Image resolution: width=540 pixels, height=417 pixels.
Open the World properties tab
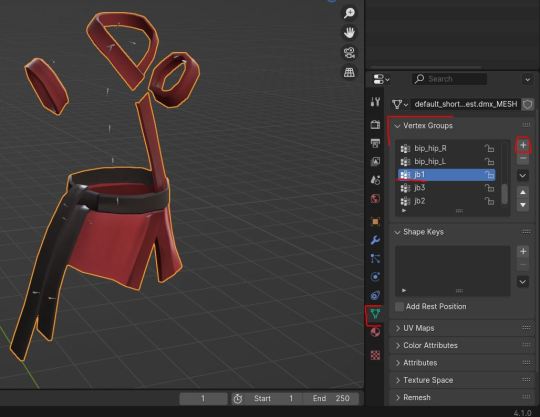pyautogui.click(x=375, y=198)
